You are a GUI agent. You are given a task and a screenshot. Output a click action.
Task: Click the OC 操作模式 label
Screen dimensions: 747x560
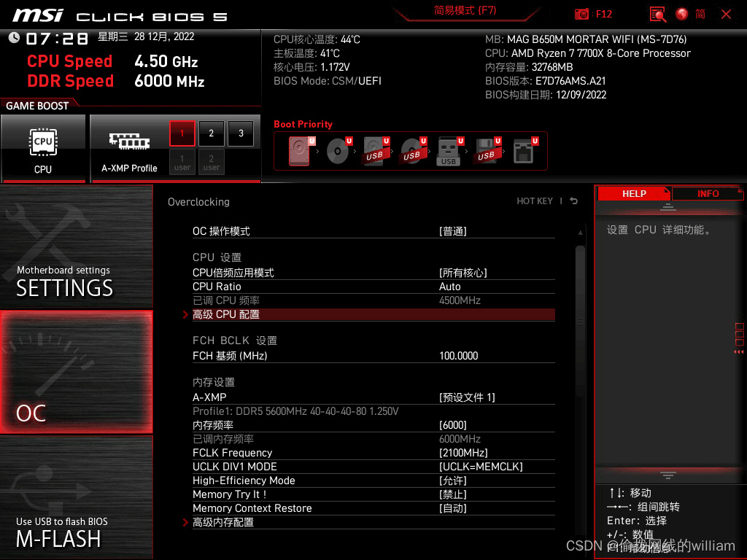[x=221, y=231]
